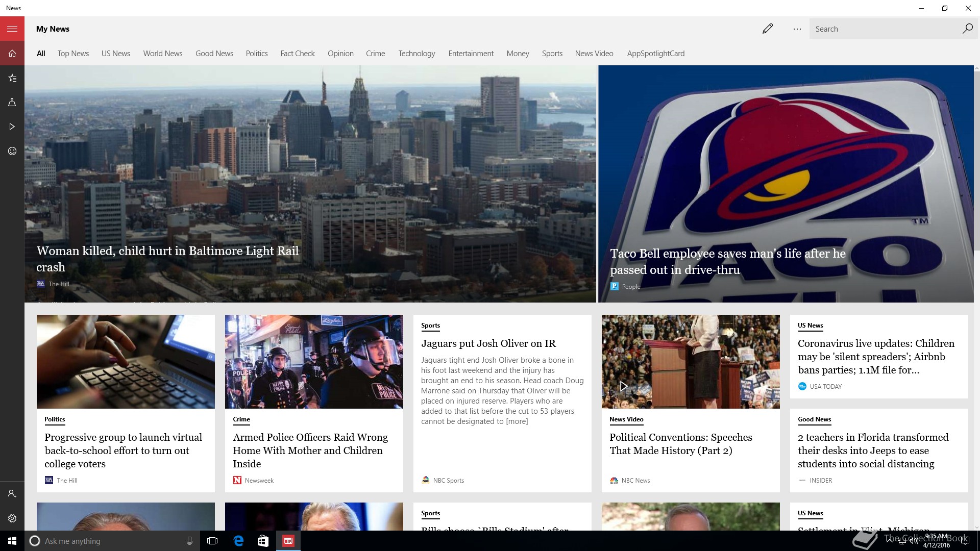The height and width of the screenshot is (551, 980).
Task: Open the Videos play icon in sidebar
Action: point(12,127)
